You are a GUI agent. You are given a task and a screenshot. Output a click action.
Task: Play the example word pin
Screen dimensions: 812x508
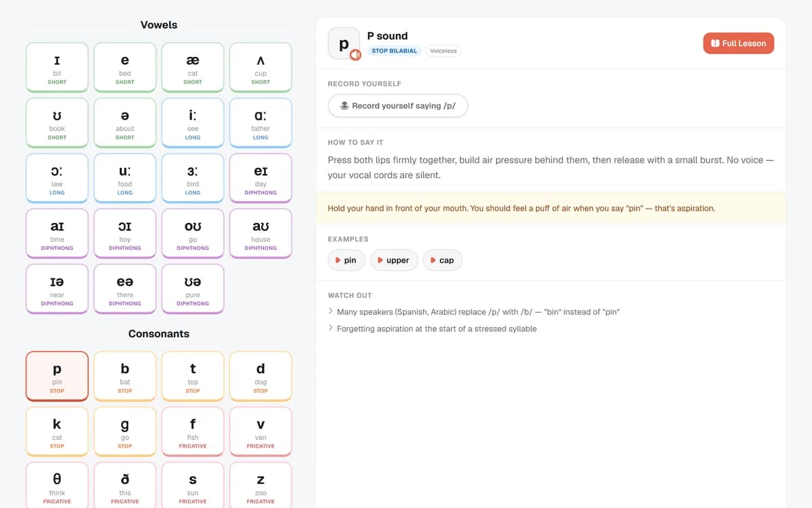coord(347,260)
